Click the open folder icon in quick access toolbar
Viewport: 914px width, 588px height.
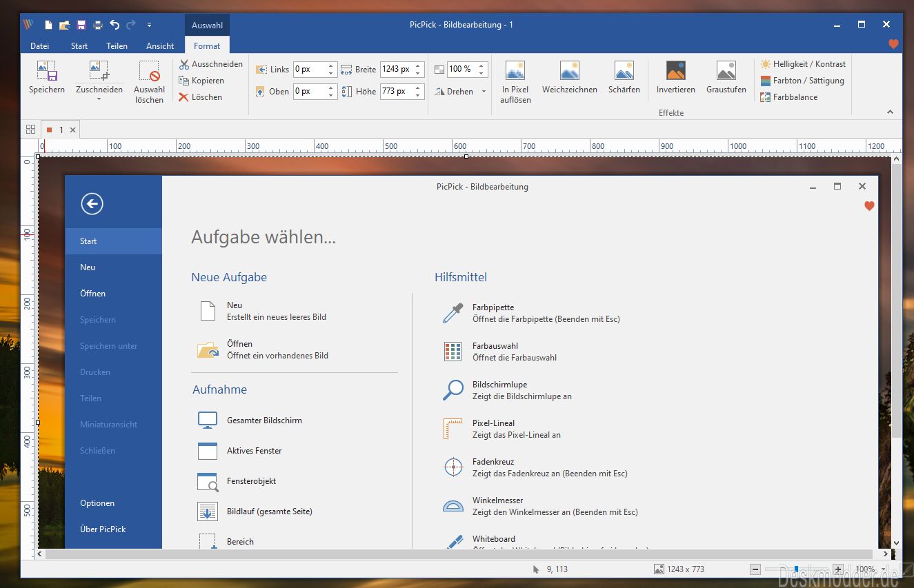[65, 26]
